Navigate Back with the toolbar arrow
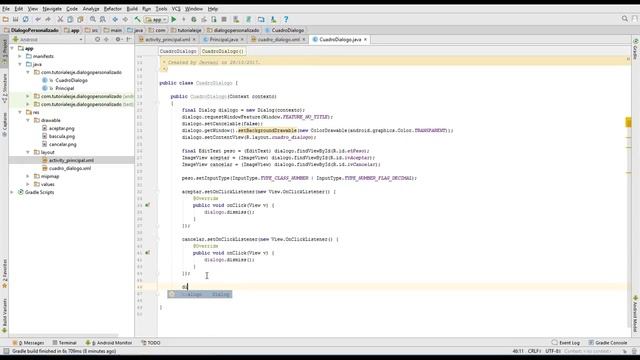This screenshot has width=640, height=360. click(x=115, y=19)
